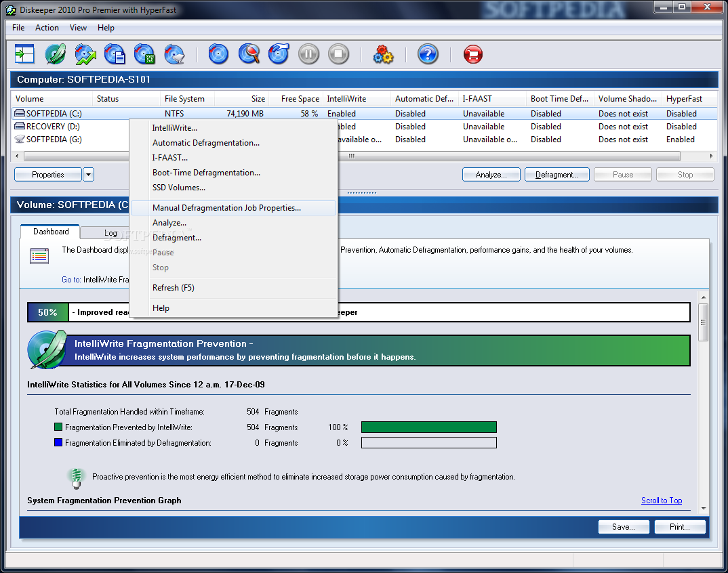Click the dashboard vertical scrollbar thumb
728x573 pixels.
[704, 322]
